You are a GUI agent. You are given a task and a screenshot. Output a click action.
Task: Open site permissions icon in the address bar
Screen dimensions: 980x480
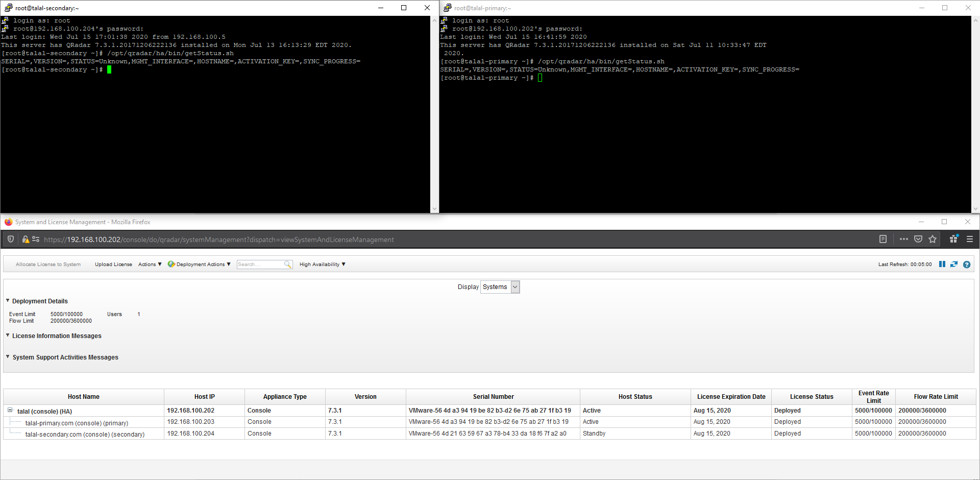tap(36, 239)
